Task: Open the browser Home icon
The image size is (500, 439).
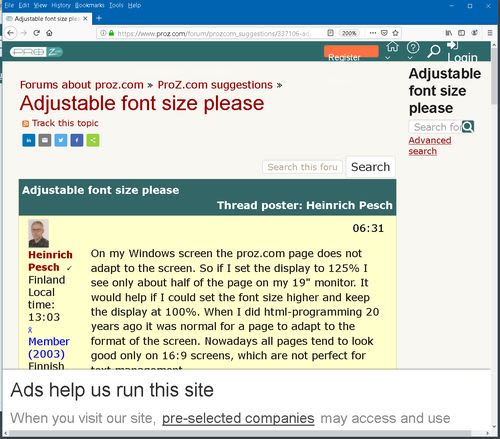Action: (49, 33)
